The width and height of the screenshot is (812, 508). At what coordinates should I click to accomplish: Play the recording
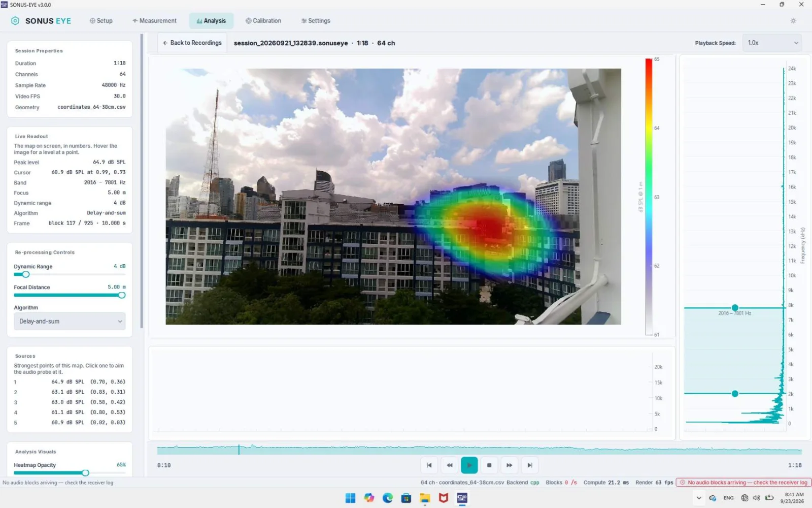(469, 465)
